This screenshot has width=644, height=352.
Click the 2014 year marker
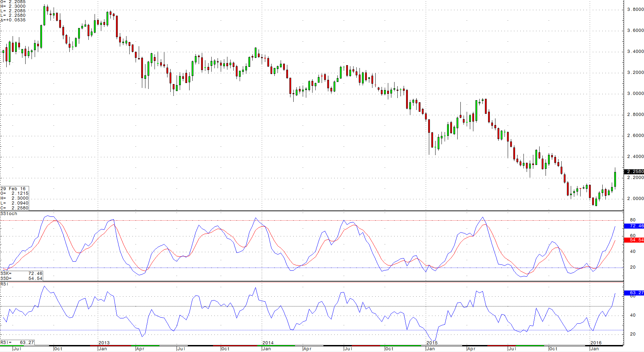pos(268,343)
